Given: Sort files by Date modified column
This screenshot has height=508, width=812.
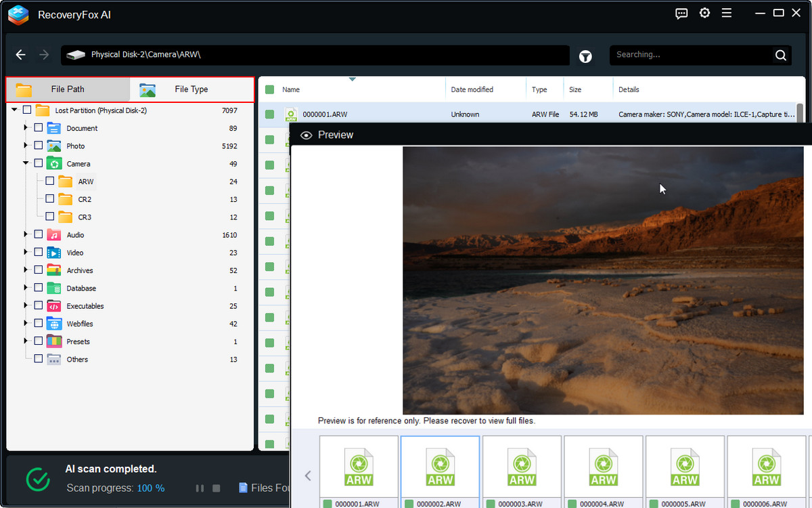Looking at the screenshot, I should pos(472,89).
